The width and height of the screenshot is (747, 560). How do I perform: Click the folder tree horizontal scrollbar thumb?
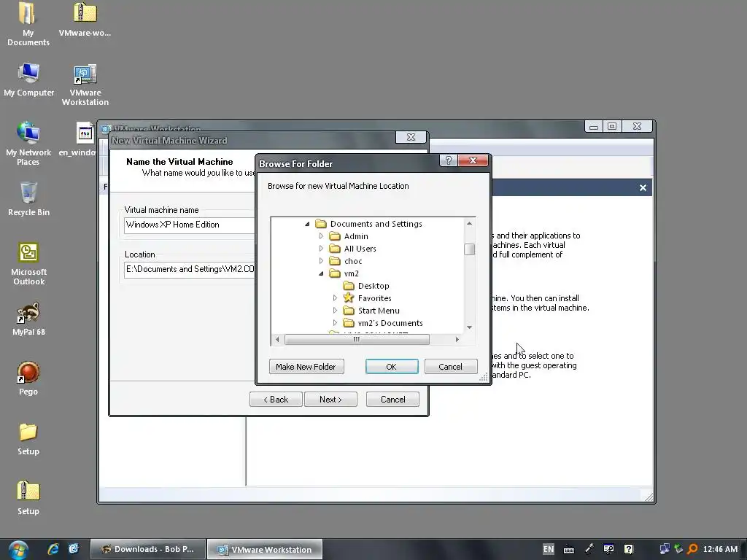(x=357, y=340)
